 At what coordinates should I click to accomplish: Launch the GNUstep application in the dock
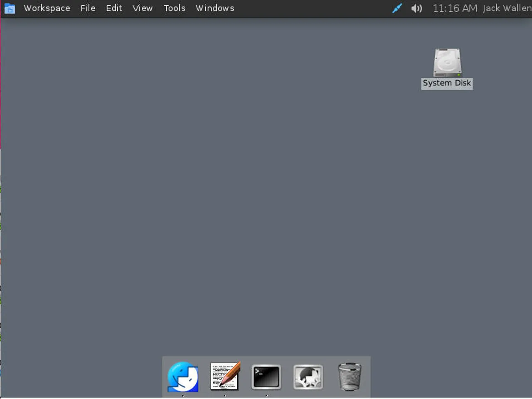(x=308, y=376)
